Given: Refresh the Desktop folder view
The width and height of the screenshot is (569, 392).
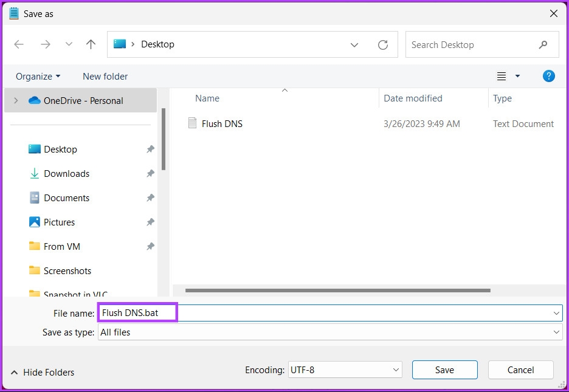Looking at the screenshot, I should pyautogui.click(x=383, y=44).
